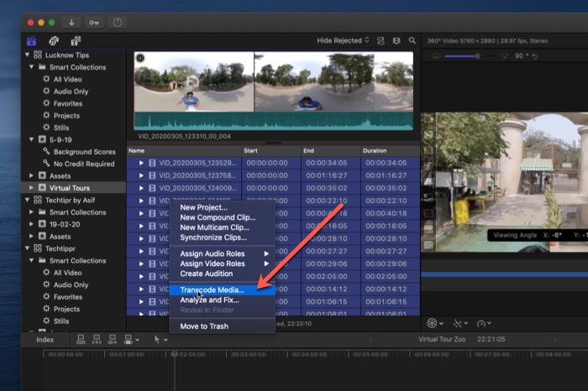
Task: Expand clip VID_20200305_123758 disclosure triangle
Action: click(141, 175)
